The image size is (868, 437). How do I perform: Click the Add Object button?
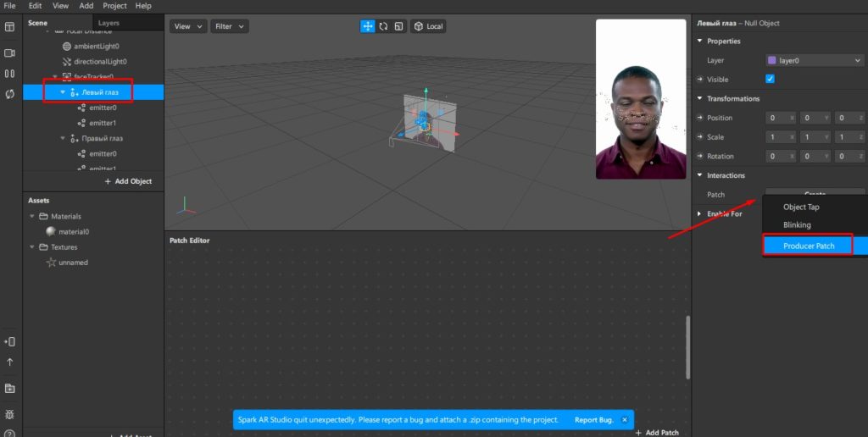click(128, 181)
